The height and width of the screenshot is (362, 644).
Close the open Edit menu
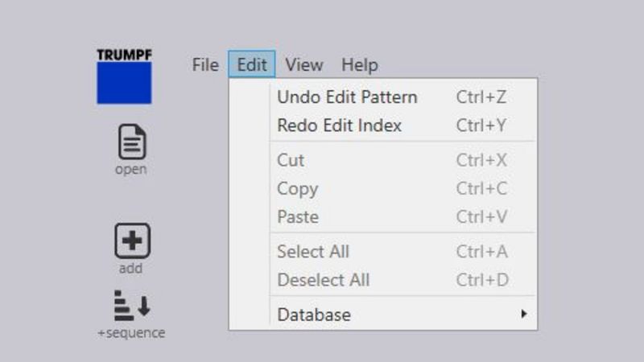252,65
